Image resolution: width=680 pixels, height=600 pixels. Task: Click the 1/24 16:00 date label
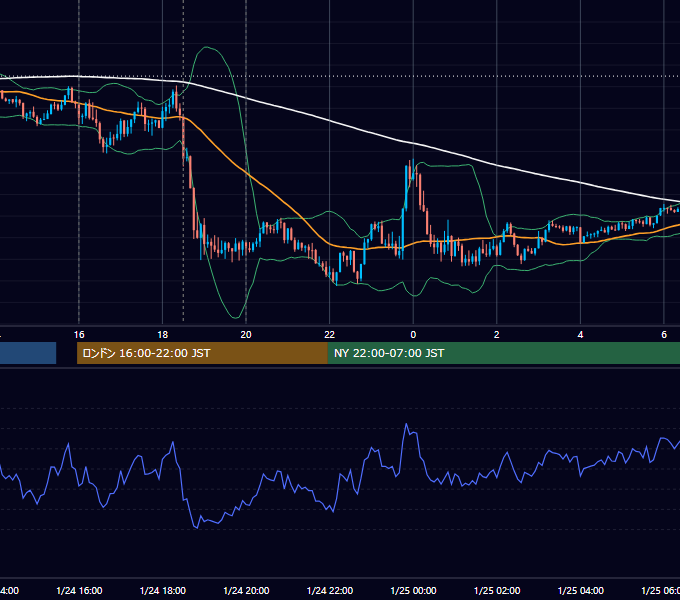coord(79,590)
